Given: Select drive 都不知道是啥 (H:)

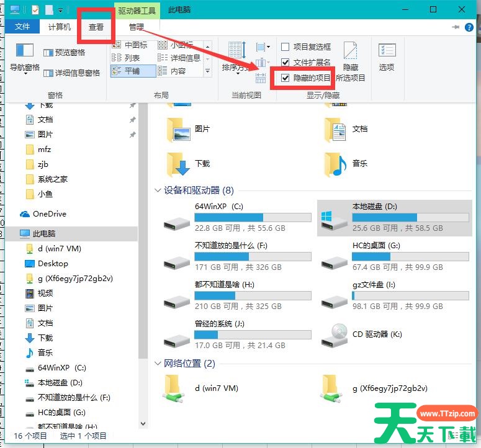Looking at the screenshot, I should pyautogui.click(x=237, y=296).
